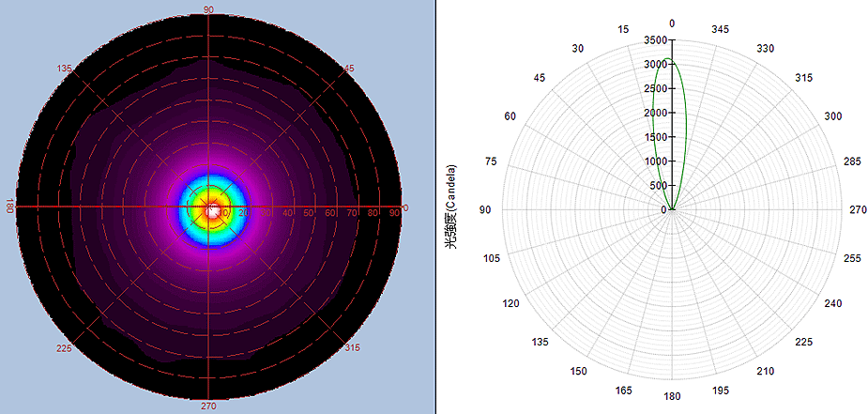868x414 pixels.
Task: Click the 15 degree label on polar chart
Action: pyautogui.click(x=623, y=30)
